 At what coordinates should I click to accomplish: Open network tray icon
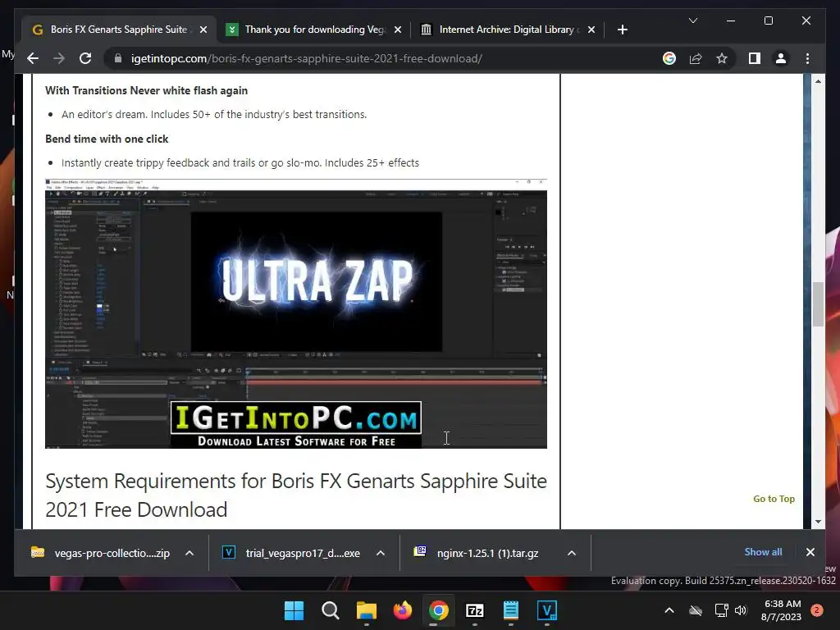(721, 610)
